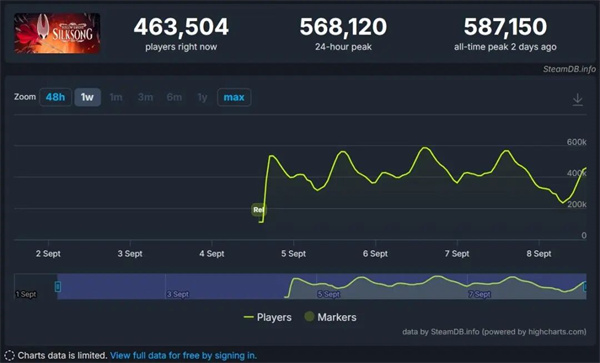600x363 pixels.
Task: Click the 587,150 all-time peak value
Action: click(505, 27)
